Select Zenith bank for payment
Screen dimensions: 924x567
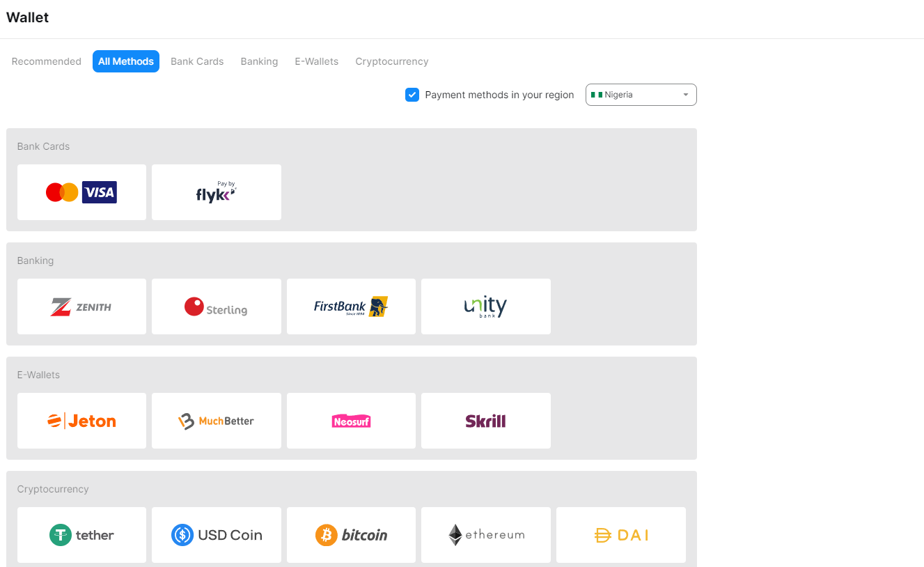(81, 306)
